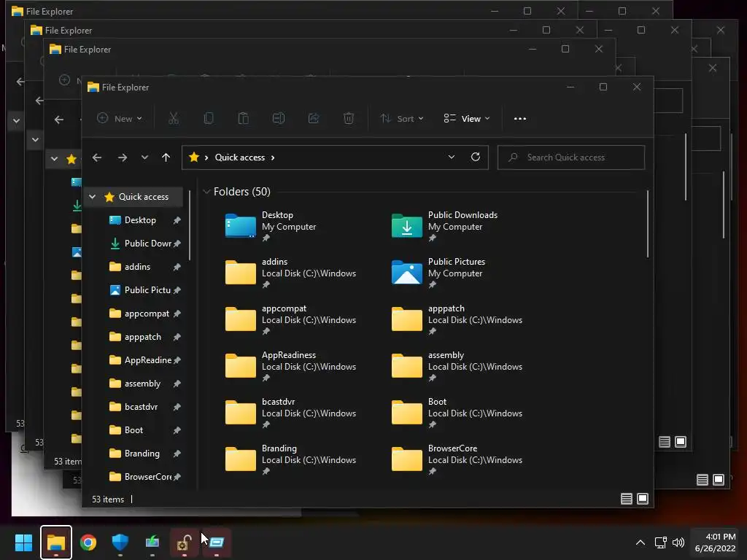Viewport: 747px width, 560px height.
Task: Click the Search Quick access field
Action: tap(570, 157)
